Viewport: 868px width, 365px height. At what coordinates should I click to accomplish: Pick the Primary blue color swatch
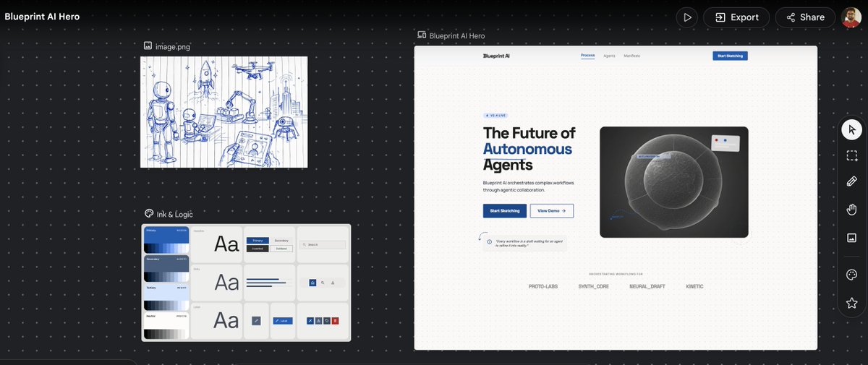(166, 240)
